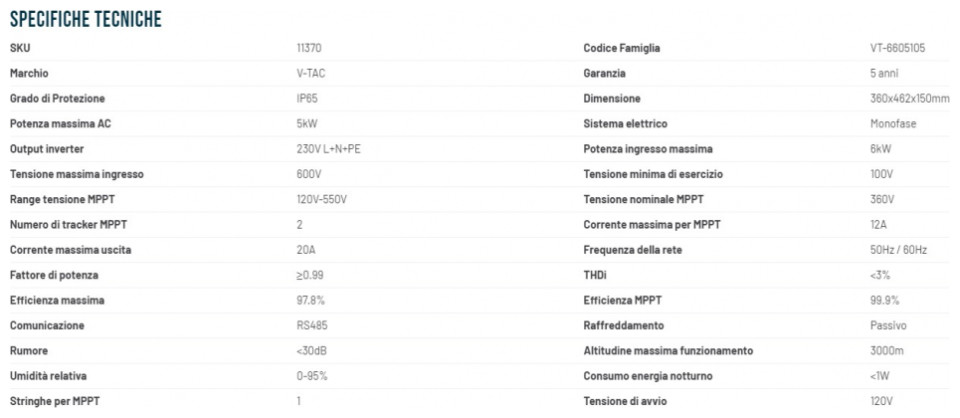
Task: Click the Numero di tracker MPPT label
Action: [x=69, y=225]
